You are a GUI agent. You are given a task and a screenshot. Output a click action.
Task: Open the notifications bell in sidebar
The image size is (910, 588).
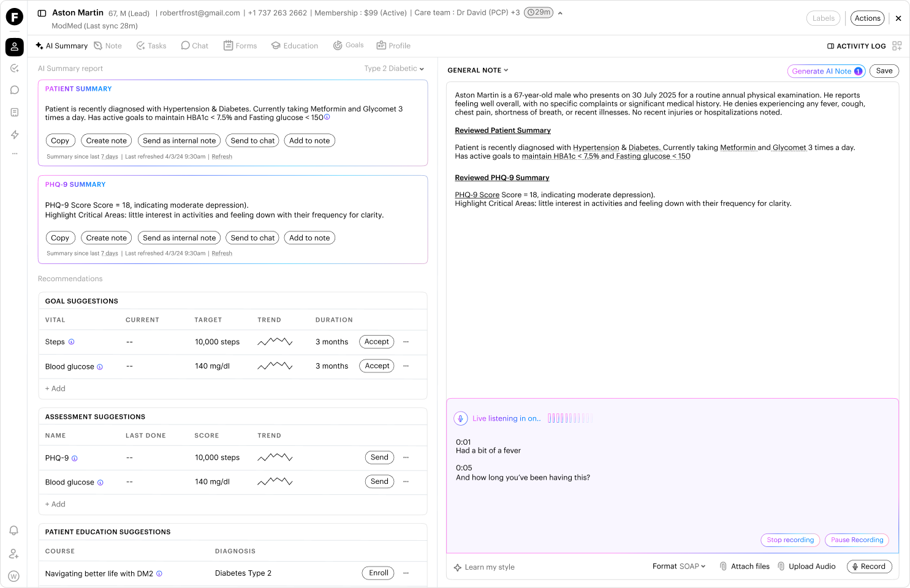coord(14,530)
